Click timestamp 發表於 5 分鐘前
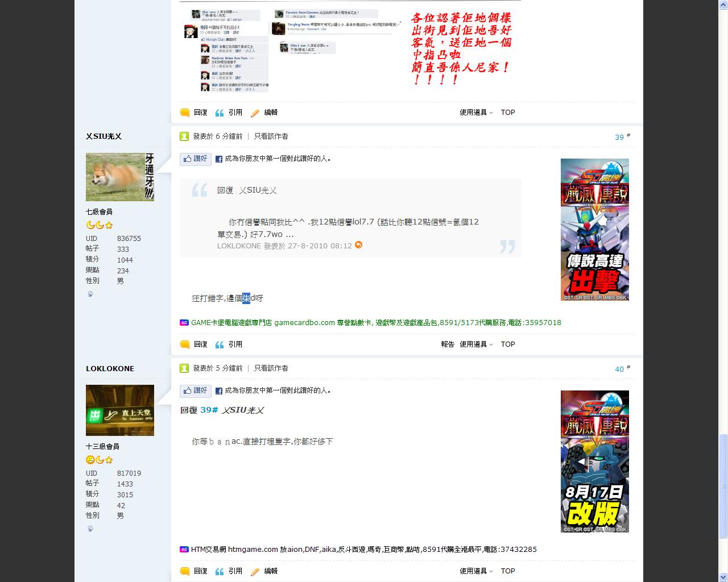This screenshot has width=728, height=582. 218,368
